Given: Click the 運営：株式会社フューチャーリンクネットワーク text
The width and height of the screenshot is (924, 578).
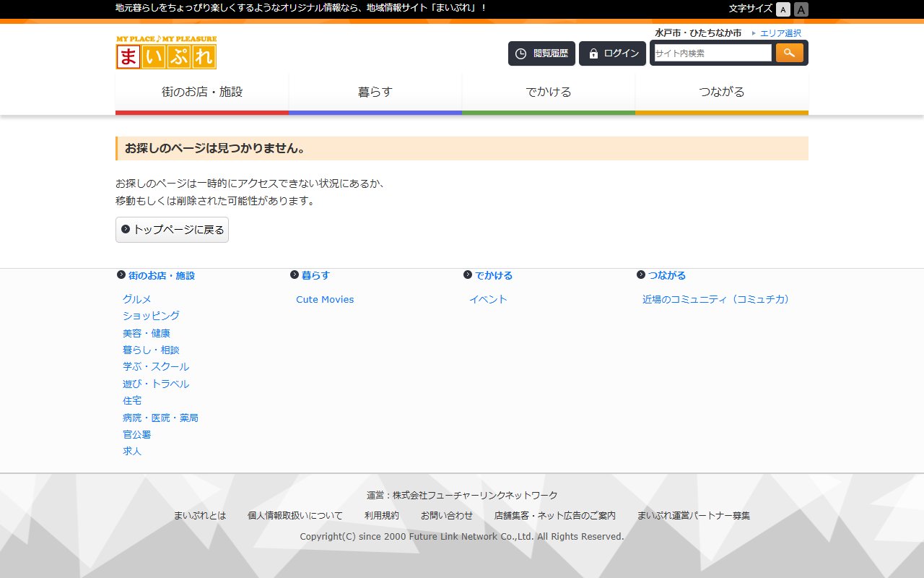Looking at the screenshot, I should 462,495.
